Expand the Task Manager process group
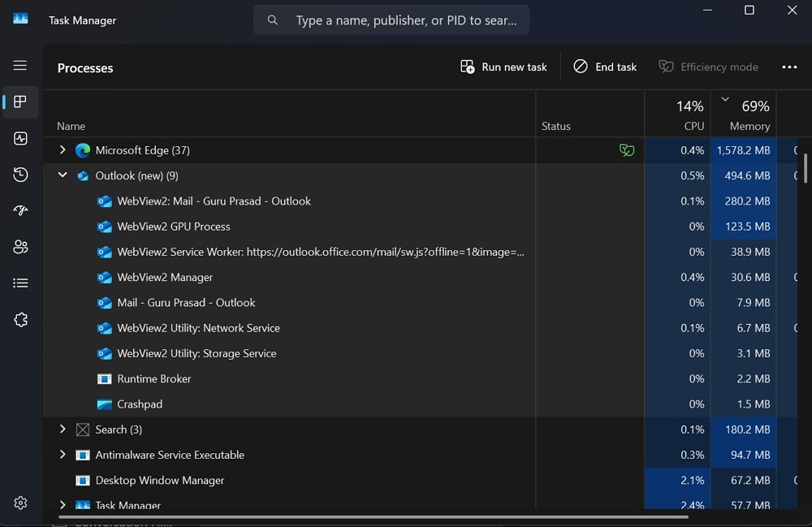812x527 pixels. pos(63,504)
